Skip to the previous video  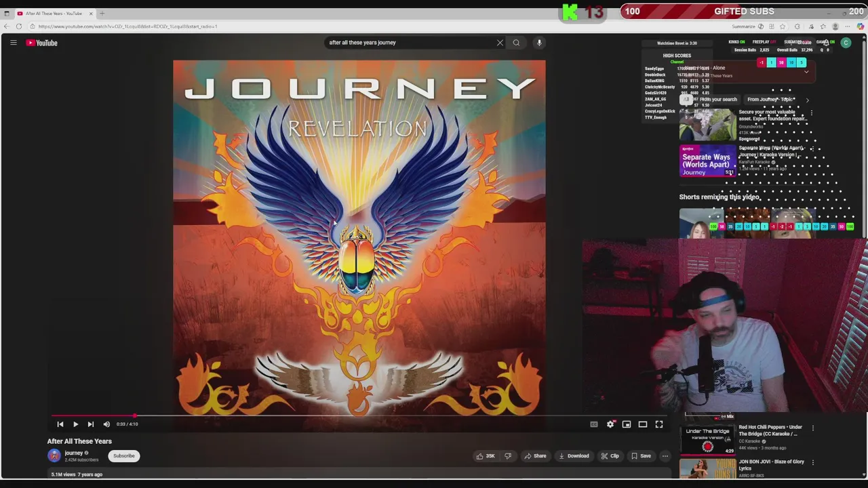pyautogui.click(x=60, y=424)
